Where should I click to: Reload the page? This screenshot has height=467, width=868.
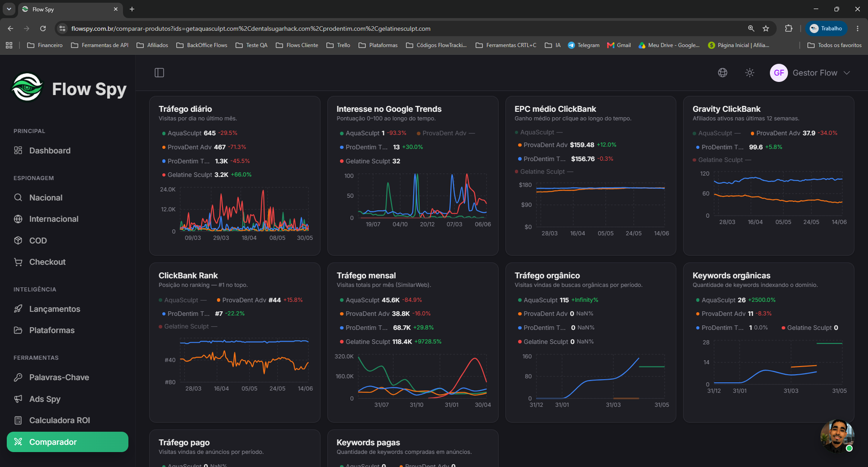point(43,28)
